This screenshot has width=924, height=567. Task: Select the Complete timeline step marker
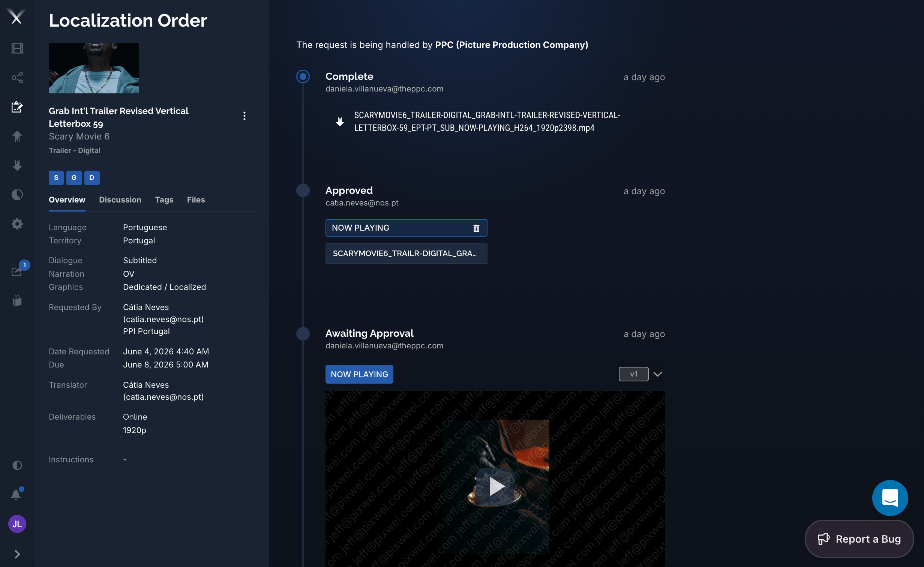(303, 77)
